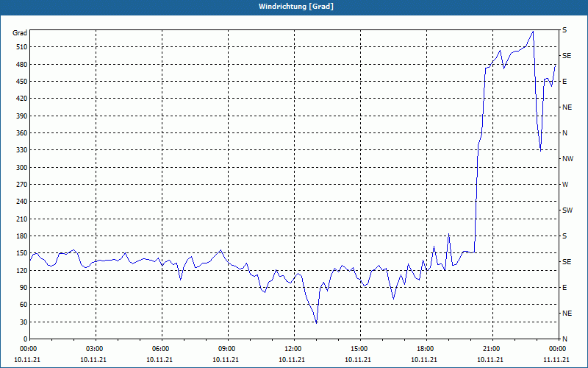Click the 300 left-axis tick label
The width and height of the screenshot is (588, 368).
21,168
